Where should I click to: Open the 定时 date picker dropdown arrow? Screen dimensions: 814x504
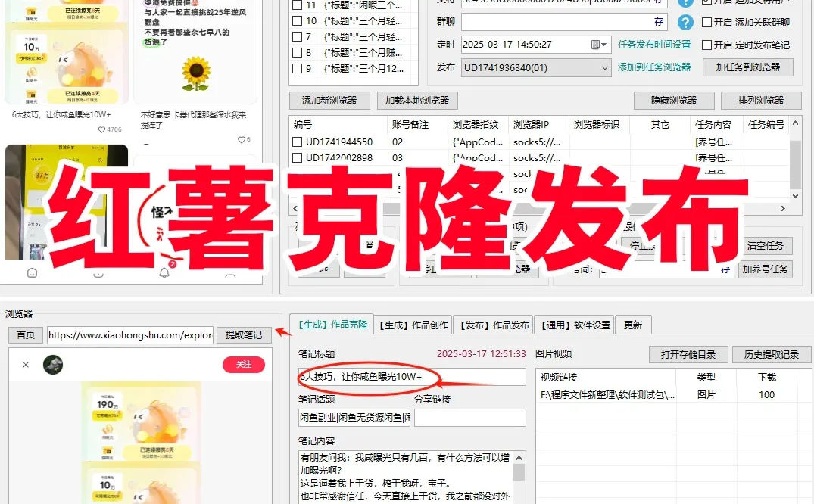coord(603,44)
